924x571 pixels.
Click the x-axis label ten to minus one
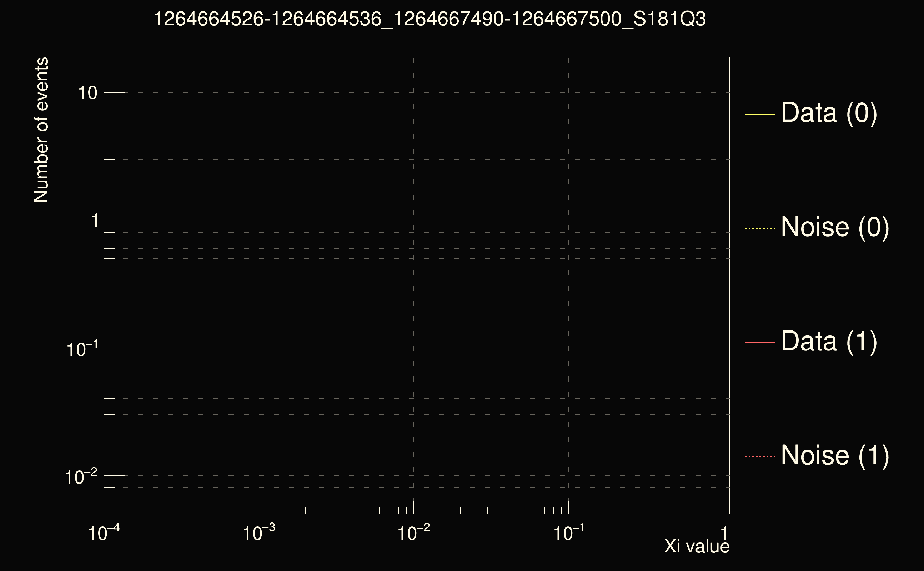click(x=569, y=533)
